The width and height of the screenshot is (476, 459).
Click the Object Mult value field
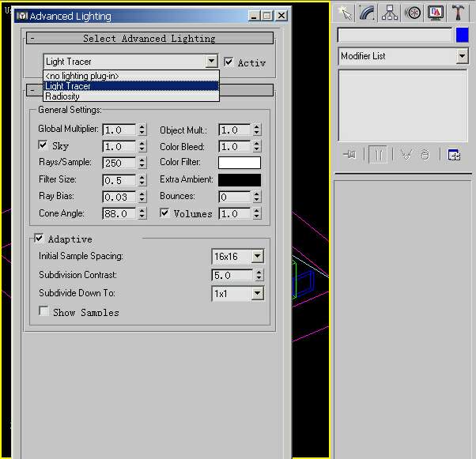coord(235,130)
